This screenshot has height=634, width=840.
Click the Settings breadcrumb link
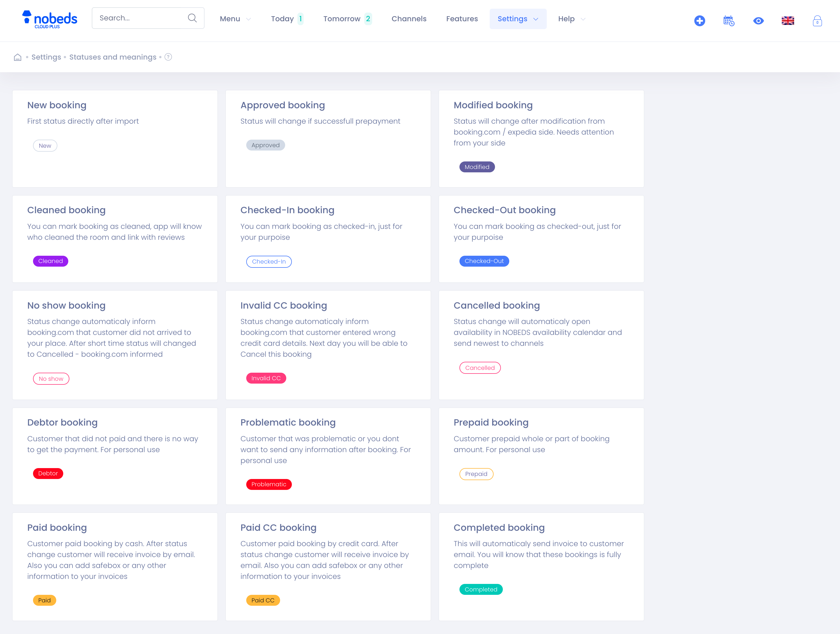[x=46, y=57]
